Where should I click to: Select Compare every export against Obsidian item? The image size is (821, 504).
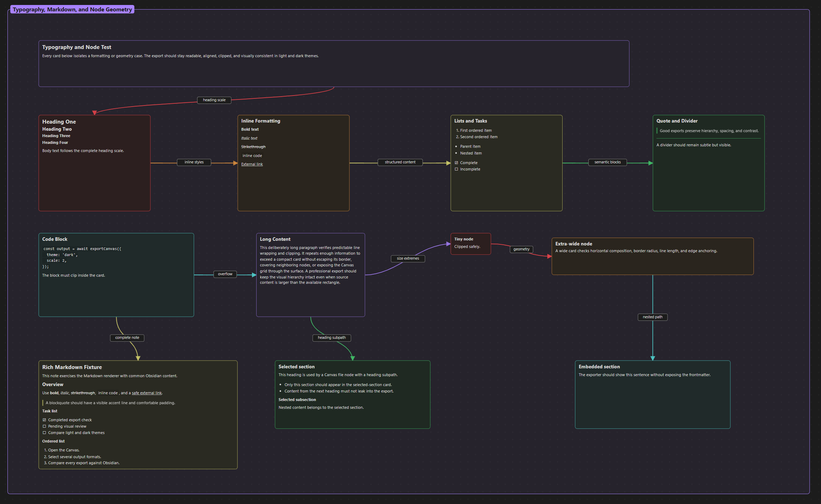click(x=84, y=463)
